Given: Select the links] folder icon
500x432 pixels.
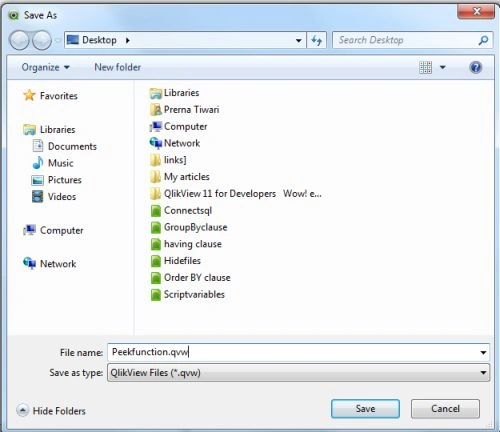Looking at the screenshot, I should tap(155, 160).
